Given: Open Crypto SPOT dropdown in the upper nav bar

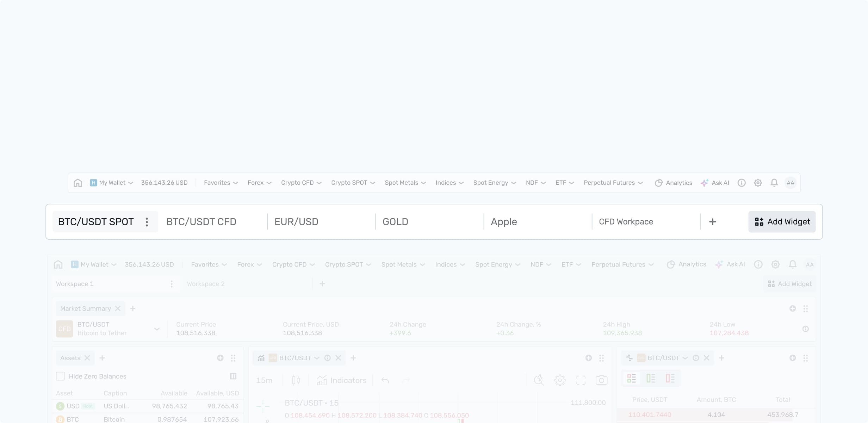Looking at the screenshot, I should [353, 183].
